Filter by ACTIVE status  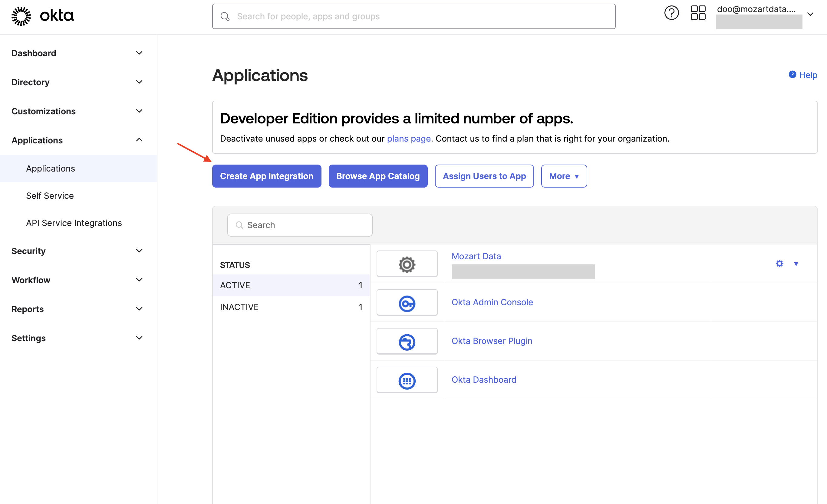click(291, 285)
